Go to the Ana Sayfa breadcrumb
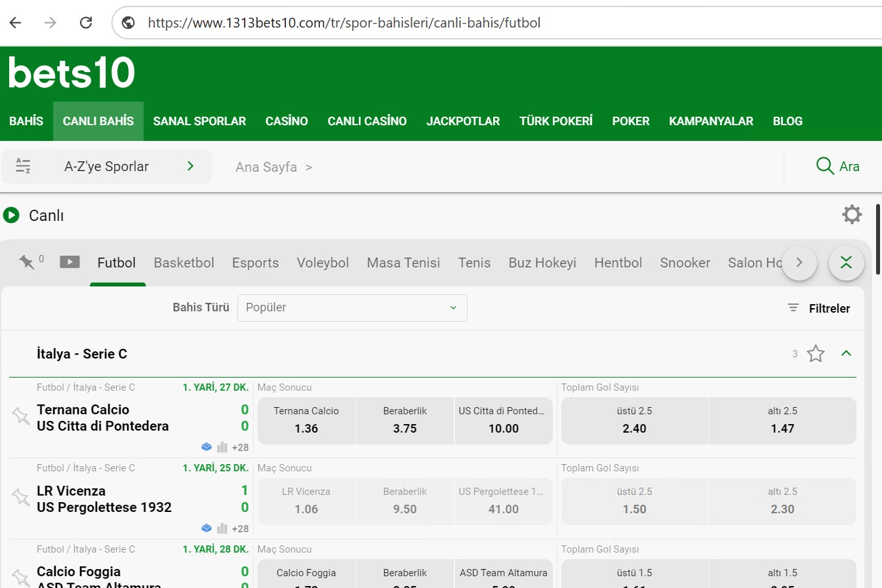 click(266, 167)
